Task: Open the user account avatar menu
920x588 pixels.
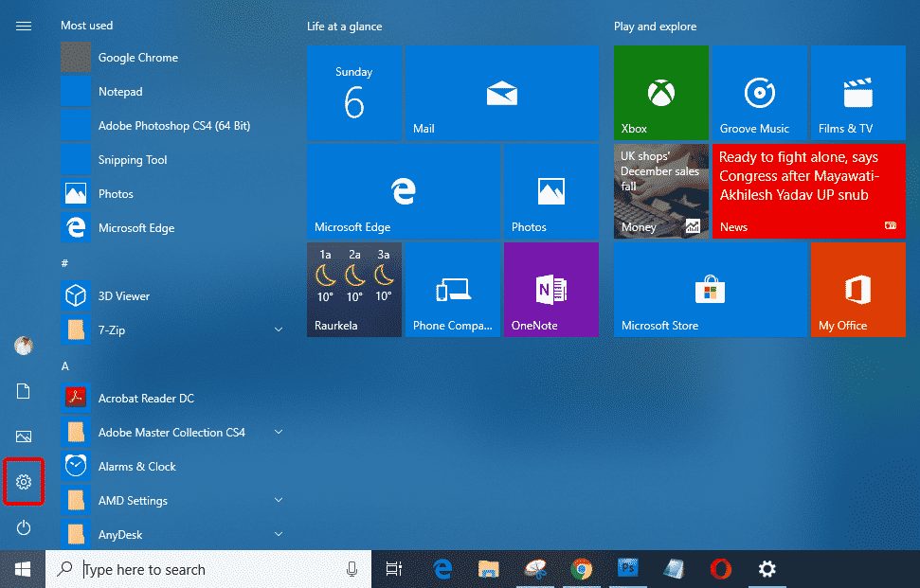Action: click(x=24, y=346)
